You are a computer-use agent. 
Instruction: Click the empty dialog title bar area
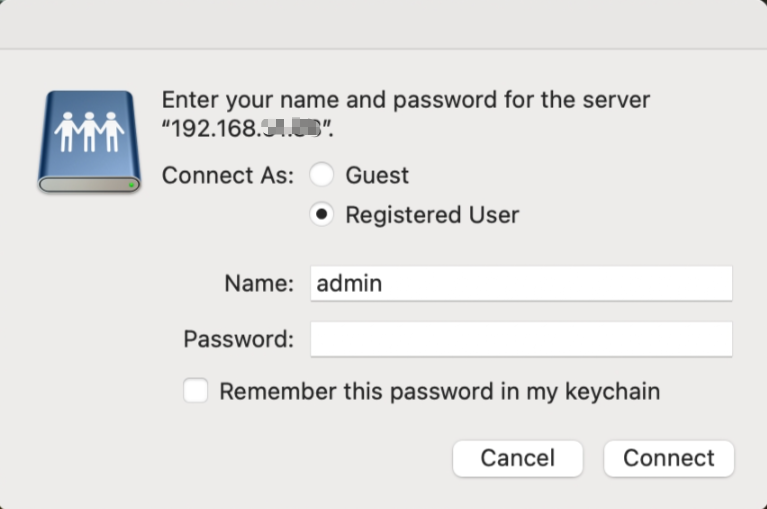point(383,24)
